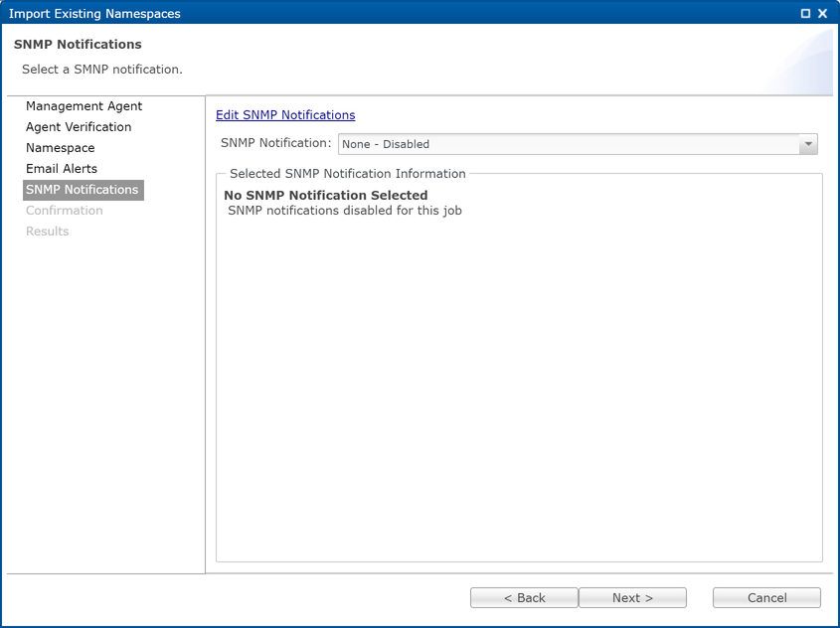
Task: Click the 'SNMP Notification:' field label
Action: click(276, 143)
